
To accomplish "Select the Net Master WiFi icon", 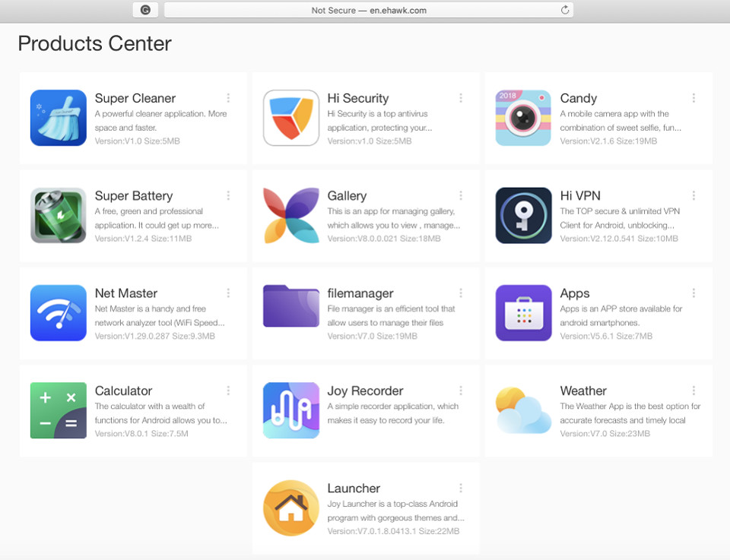I will pyautogui.click(x=59, y=313).
